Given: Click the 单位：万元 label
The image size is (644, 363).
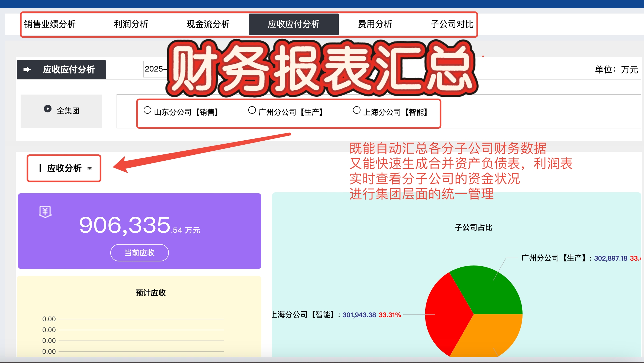Looking at the screenshot, I should (x=616, y=70).
